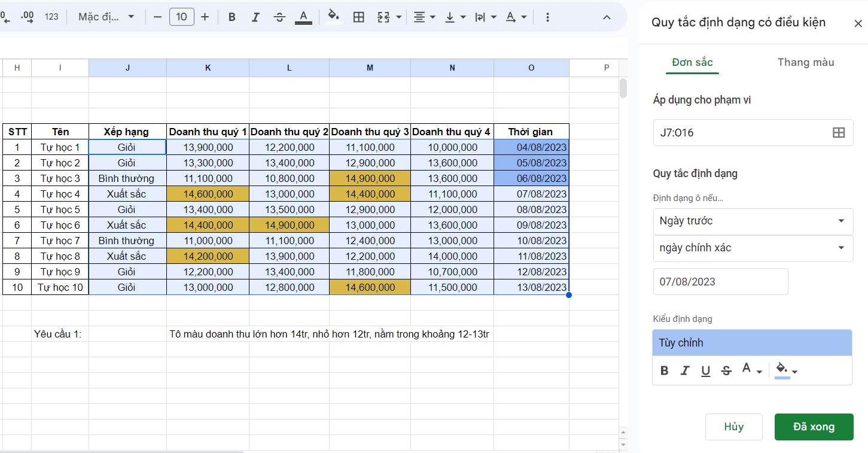Click the date input field '07/08/2023'

point(720,282)
